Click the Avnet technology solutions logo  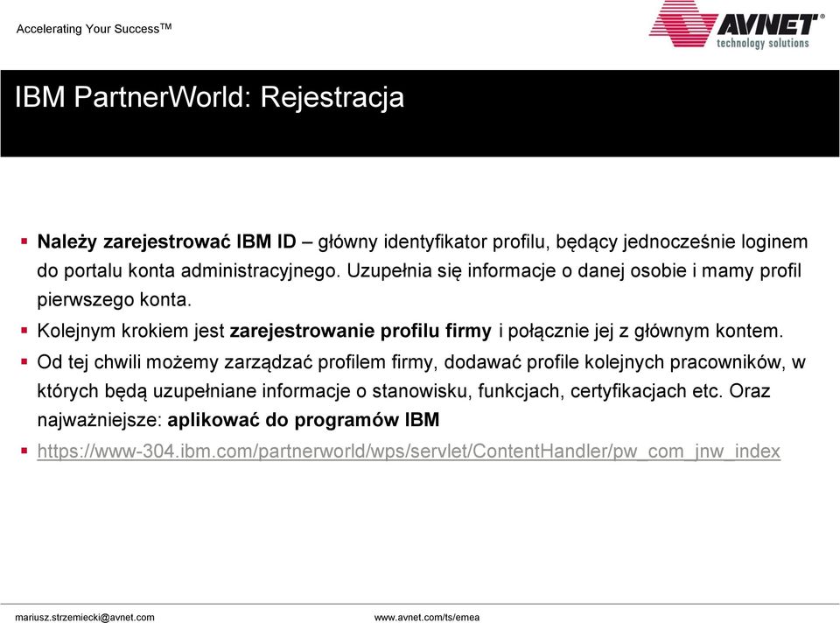click(736, 25)
